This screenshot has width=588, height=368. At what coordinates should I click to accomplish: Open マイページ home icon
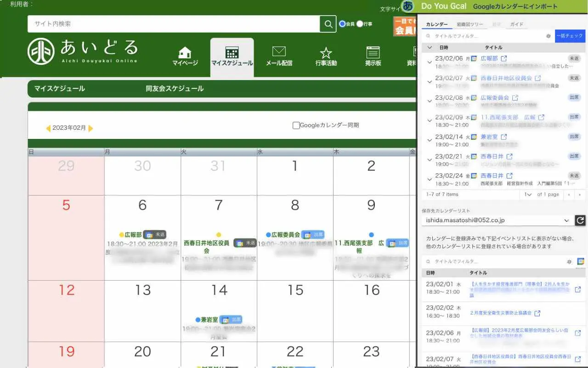click(x=185, y=53)
